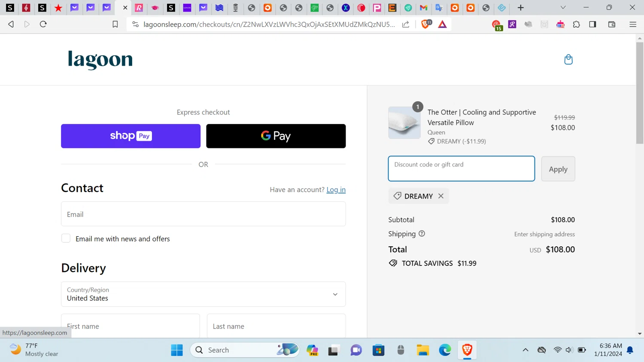The width and height of the screenshot is (644, 362).
Task: Follow the Log in link
Action: [x=336, y=190]
